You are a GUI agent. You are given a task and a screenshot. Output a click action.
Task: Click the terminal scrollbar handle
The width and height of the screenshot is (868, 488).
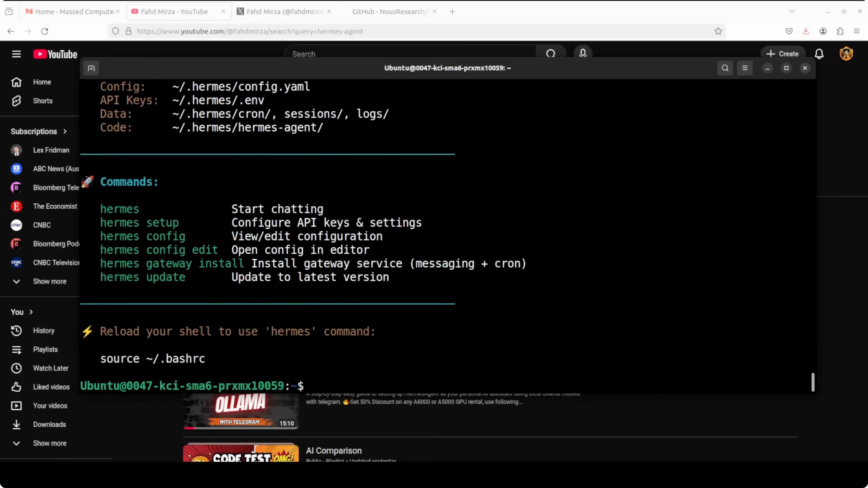point(813,382)
